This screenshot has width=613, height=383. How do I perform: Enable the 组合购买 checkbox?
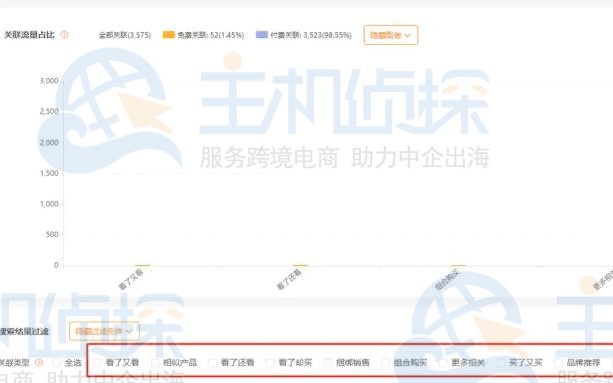coord(385,363)
